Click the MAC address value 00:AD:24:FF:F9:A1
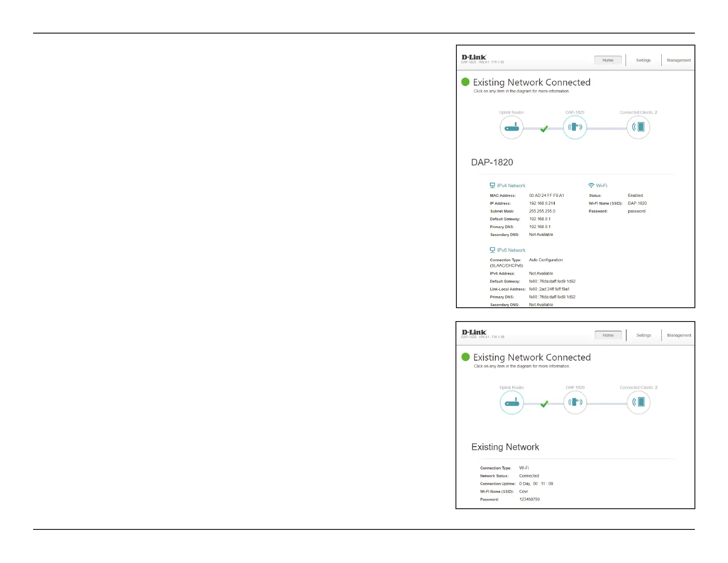Image resolution: width=728 pixels, height=563 pixels. [x=546, y=195]
